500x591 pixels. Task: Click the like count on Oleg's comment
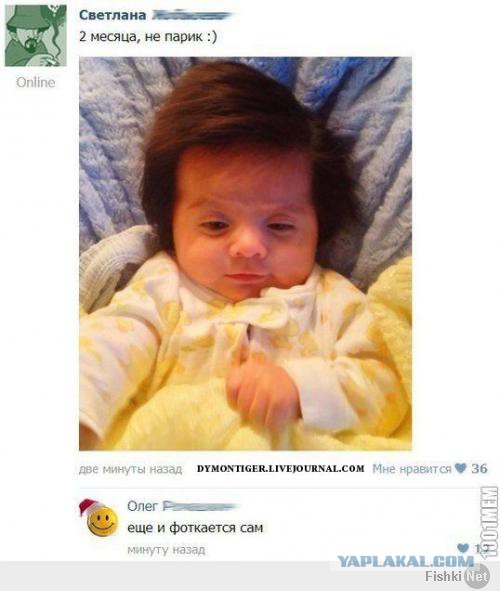coord(478,548)
